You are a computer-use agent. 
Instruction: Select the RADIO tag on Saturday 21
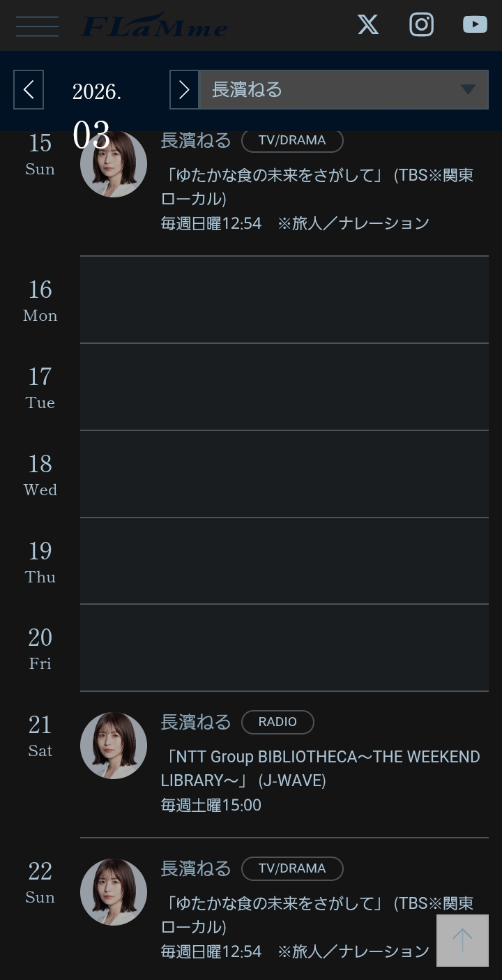tap(277, 722)
